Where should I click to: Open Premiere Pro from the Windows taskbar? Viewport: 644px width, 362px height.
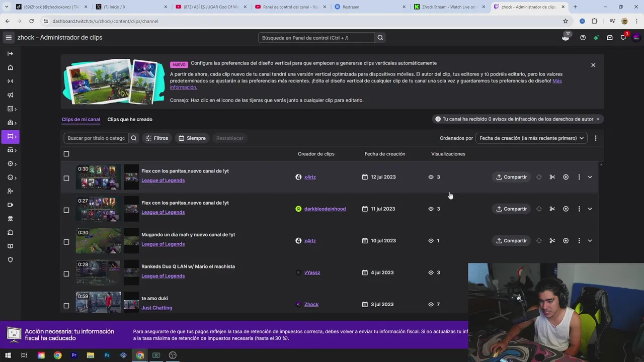(x=74, y=355)
